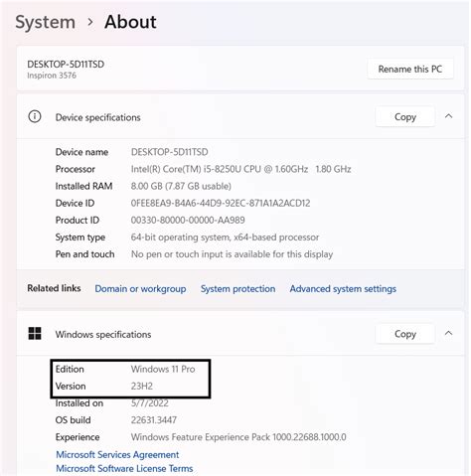Click the info icon beside Device specifications
Screen dimensions: 471x476
[x=35, y=116]
